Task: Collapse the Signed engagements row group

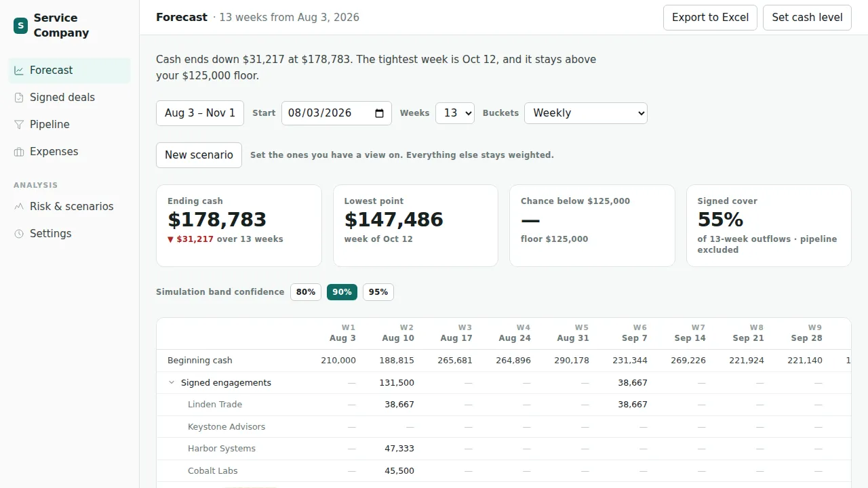Action: pyautogui.click(x=172, y=383)
